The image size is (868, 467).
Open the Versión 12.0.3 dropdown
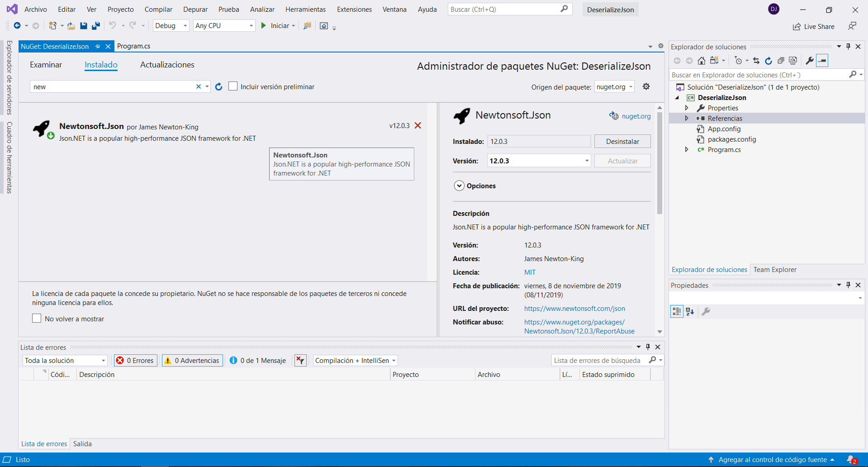coord(587,161)
